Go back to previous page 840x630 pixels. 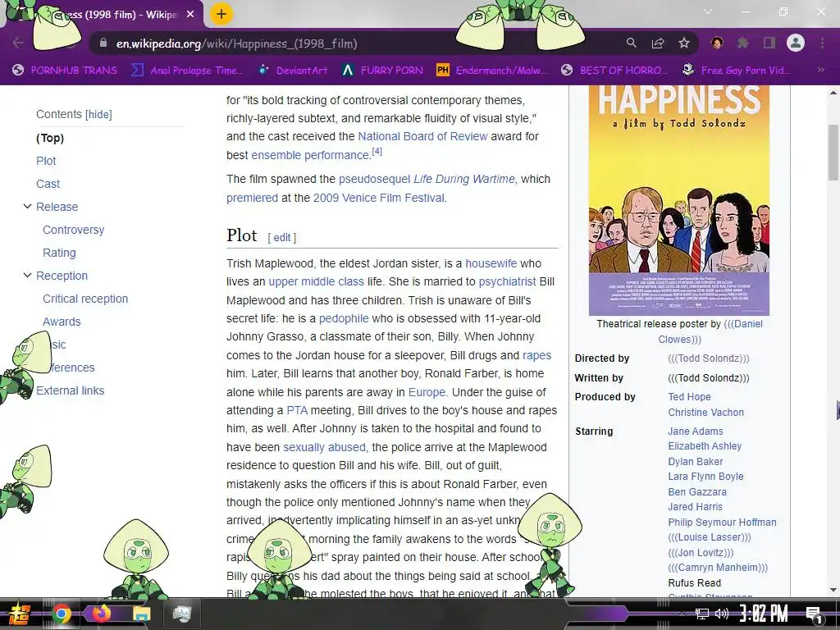click(x=18, y=43)
